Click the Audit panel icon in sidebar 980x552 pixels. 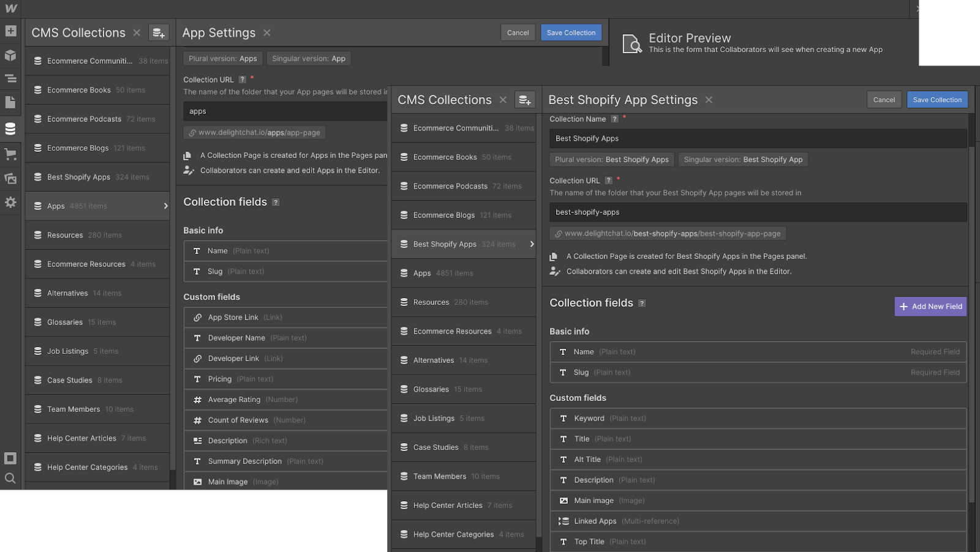point(10,458)
